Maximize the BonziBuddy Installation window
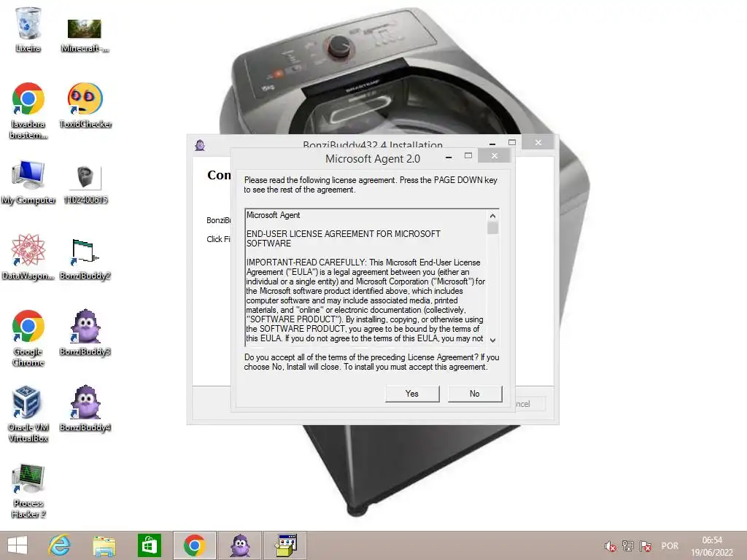The image size is (747, 560). click(x=512, y=142)
